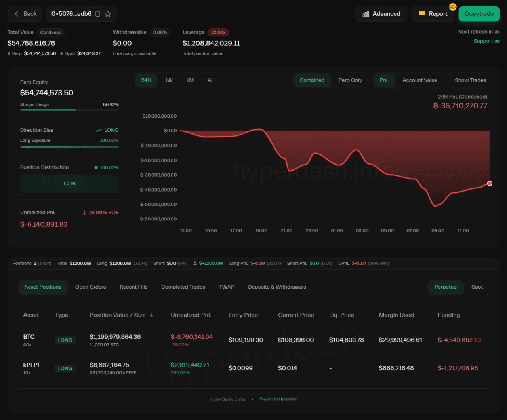507x420 pixels.
Task: Click the Copytrade button
Action: [x=479, y=14]
